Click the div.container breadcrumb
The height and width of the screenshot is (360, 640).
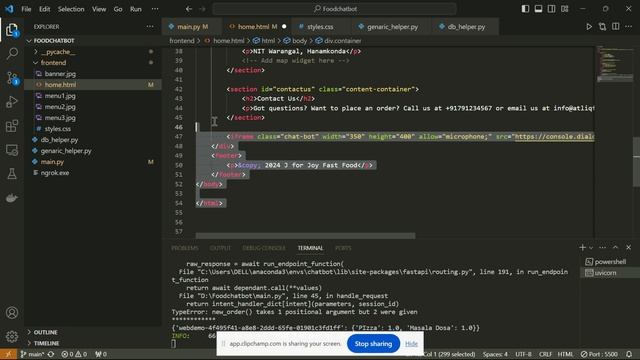coord(338,41)
